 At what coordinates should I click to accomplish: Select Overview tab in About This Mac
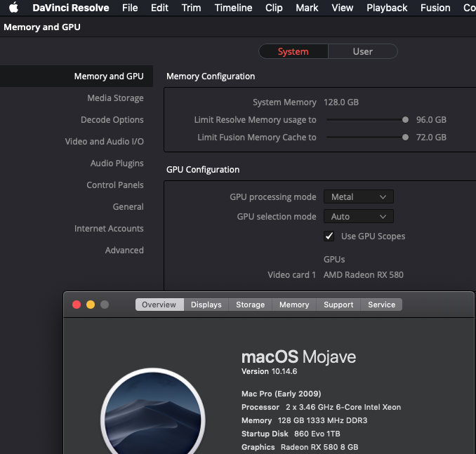159,305
